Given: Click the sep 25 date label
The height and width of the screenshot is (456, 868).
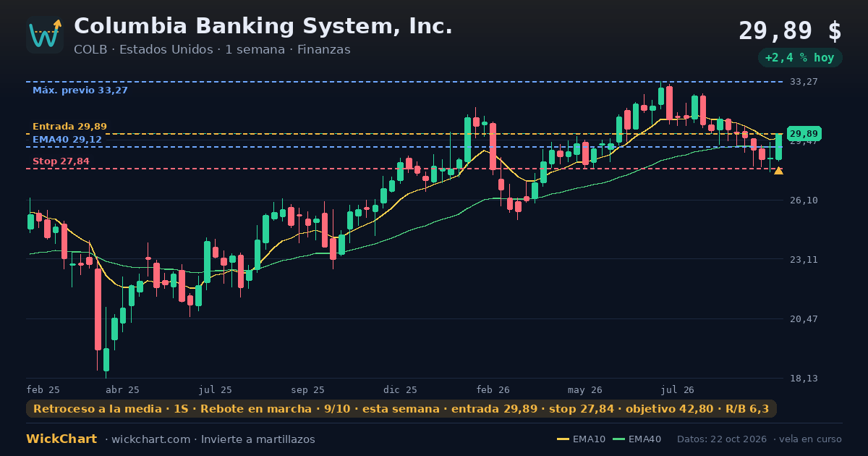Looking at the screenshot, I should (x=307, y=389).
